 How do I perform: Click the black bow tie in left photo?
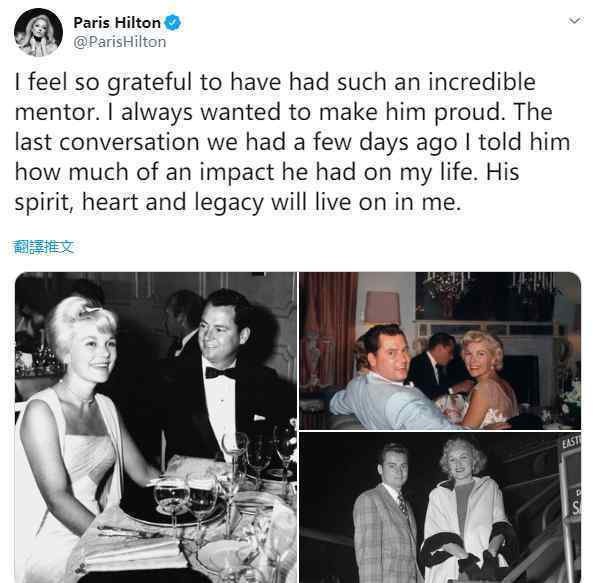click(x=220, y=373)
